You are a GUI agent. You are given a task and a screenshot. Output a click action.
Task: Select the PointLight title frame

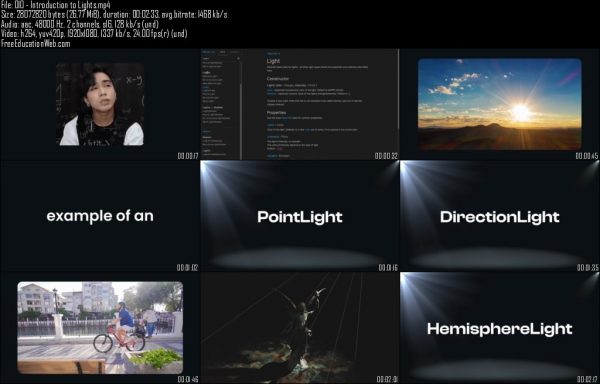pos(300,216)
